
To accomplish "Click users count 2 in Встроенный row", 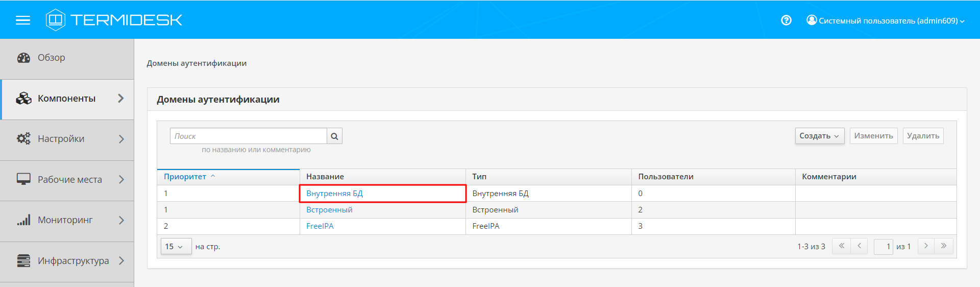I will point(640,210).
